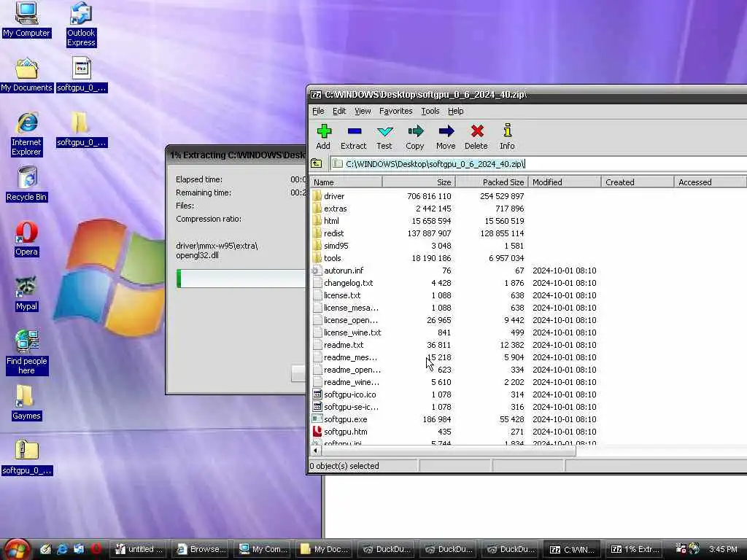This screenshot has height=560, width=747.
Task: Select softgpu.htm file
Action: 345,432
